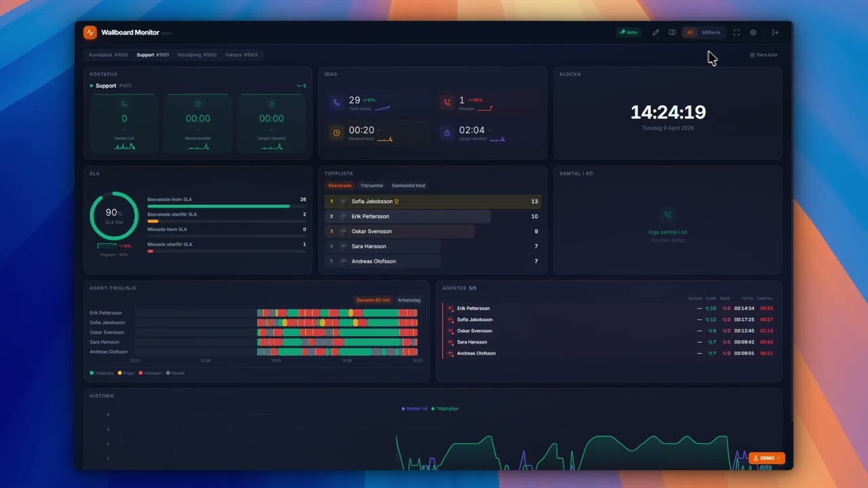Click the grid icon beside Flera köer

(x=752, y=55)
